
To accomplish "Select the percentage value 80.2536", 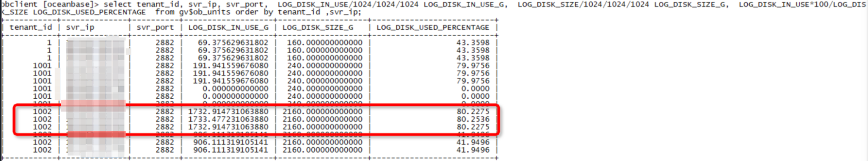I will pos(473,120).
